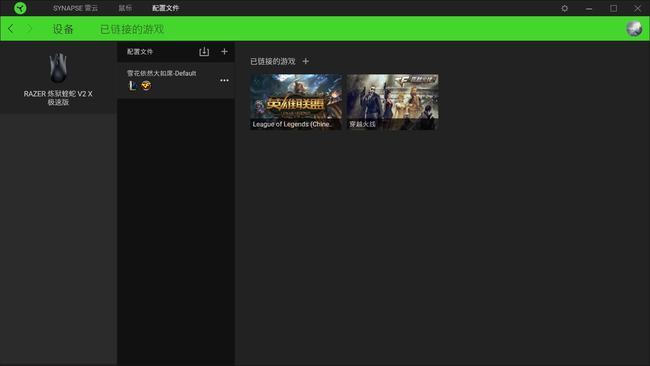Switch to the 鼠标 tab
This screenshot has width=650, height=366.
pos(125,8)
